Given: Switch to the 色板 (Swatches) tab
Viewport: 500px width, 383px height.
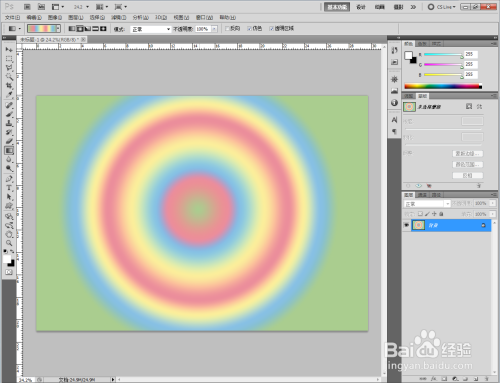Looking at the screenshot, I should 422,44.
